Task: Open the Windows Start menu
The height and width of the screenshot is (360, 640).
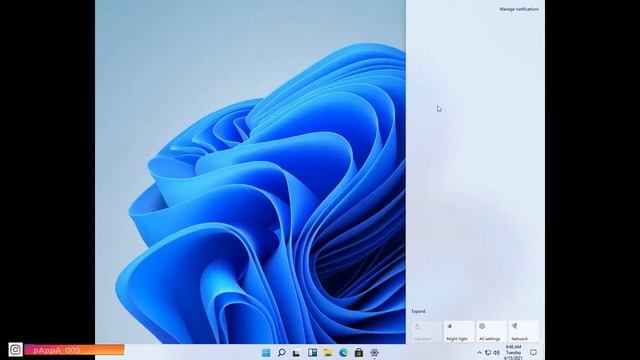Action: pos(266,353)
